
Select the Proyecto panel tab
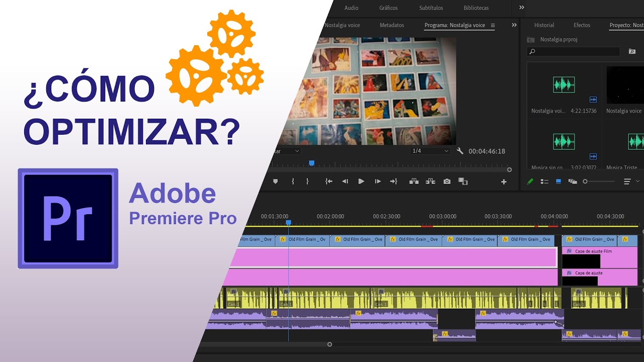click(626, 25)
